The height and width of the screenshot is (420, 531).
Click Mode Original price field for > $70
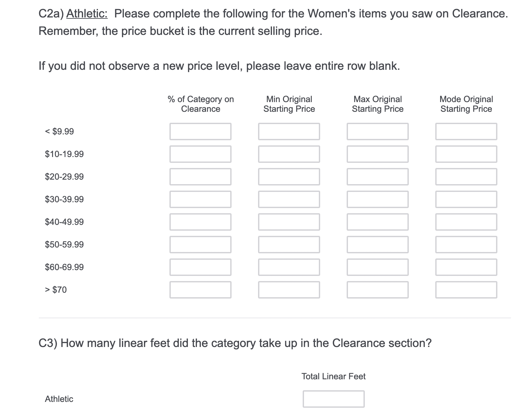[x=466, y=290]
